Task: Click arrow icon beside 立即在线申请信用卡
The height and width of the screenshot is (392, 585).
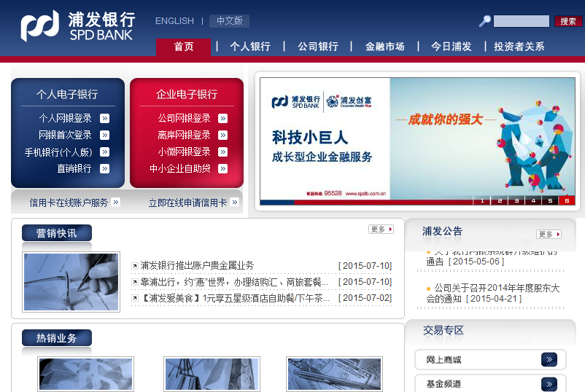Action: click(x=235, y=202)
